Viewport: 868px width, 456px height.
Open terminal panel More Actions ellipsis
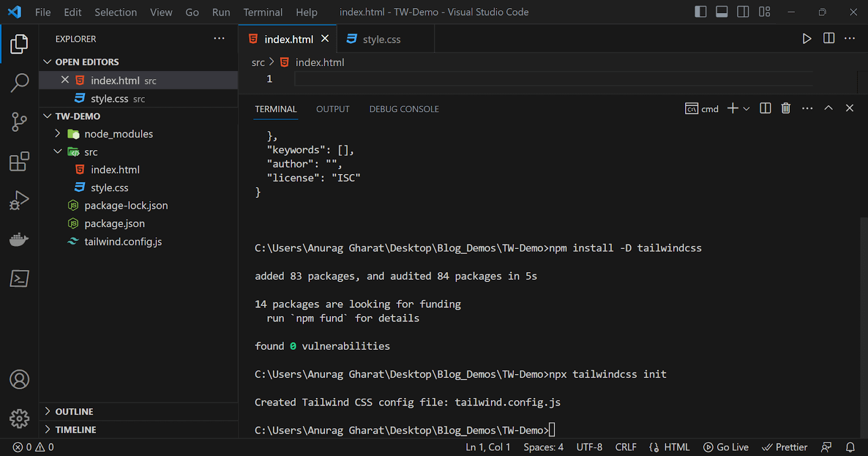(x=807, y=108)
